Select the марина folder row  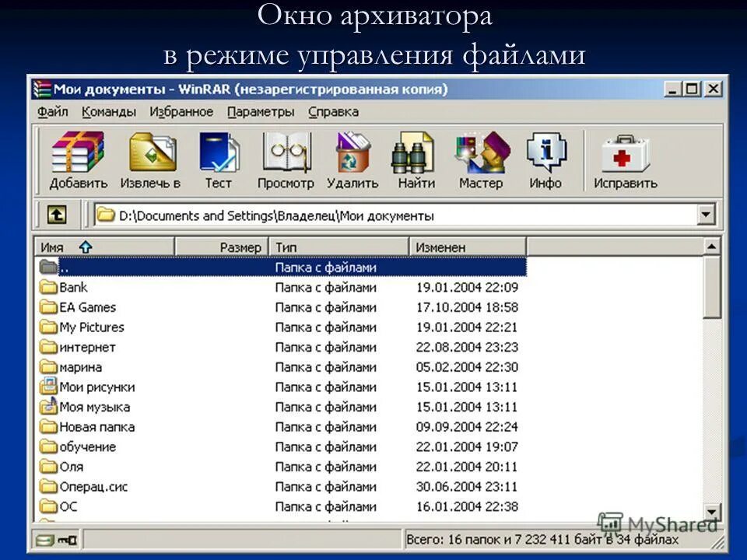pyautogui.click(x=282, y=367)
